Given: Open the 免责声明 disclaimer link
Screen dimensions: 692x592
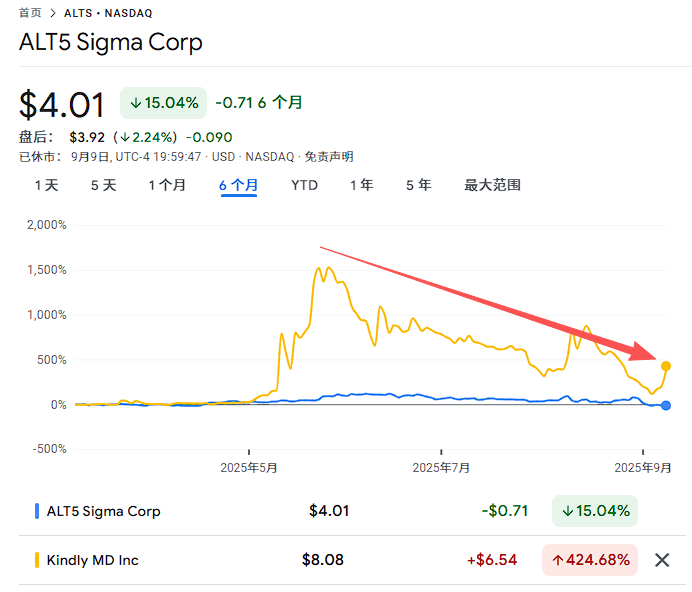Looking at the screenshot, I should [329, 157].
